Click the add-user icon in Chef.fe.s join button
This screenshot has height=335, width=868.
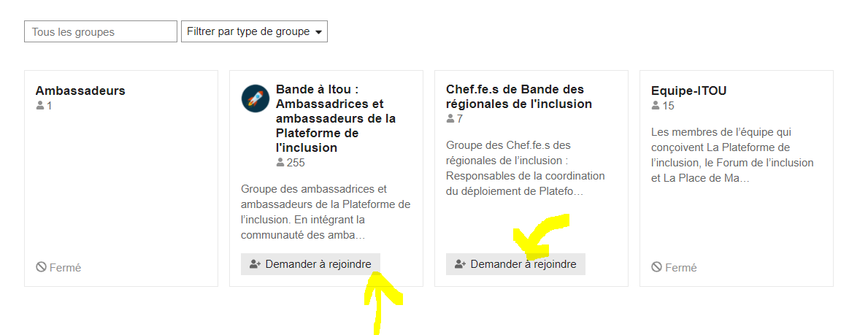pos(461,265)
